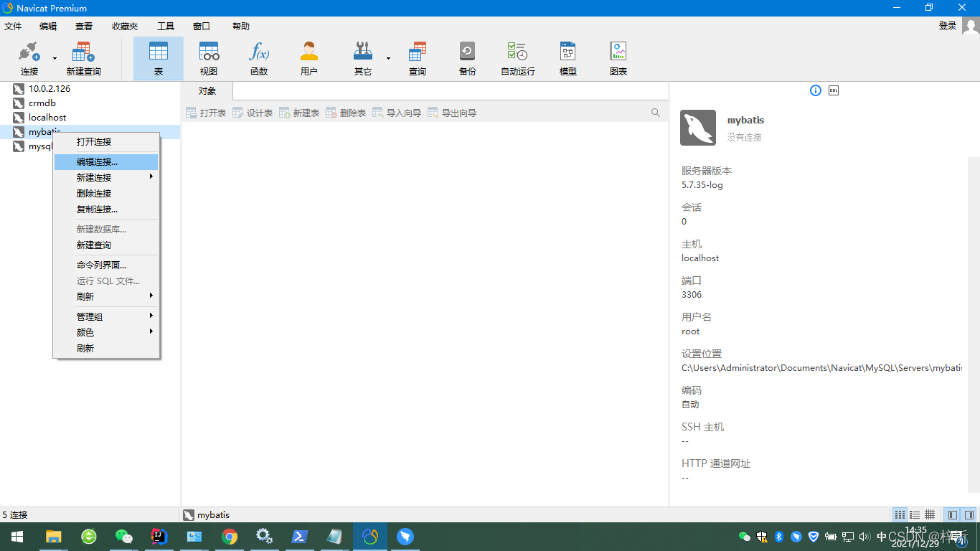Click the 登录 link at top right
Image resolution: width=980 pixels, height=551 pixels.
coord(948,26)
